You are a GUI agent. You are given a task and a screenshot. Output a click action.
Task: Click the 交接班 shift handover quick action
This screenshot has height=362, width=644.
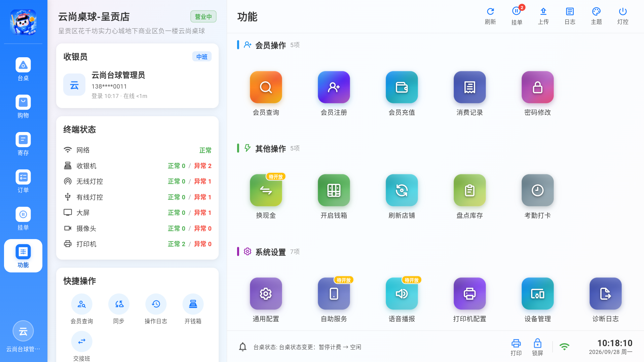click(x=82, y=346)
